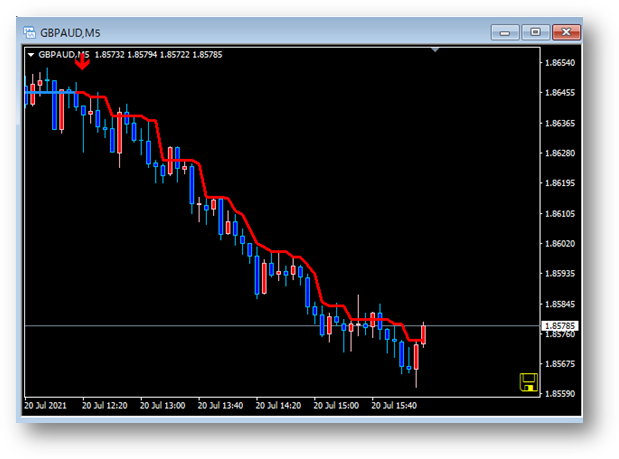Image resolution: width=619 pixels, height=459 pixels.
Task: Click the chart window icon beside GBPAUD,M5 title
Action: (x=29, y=32)
